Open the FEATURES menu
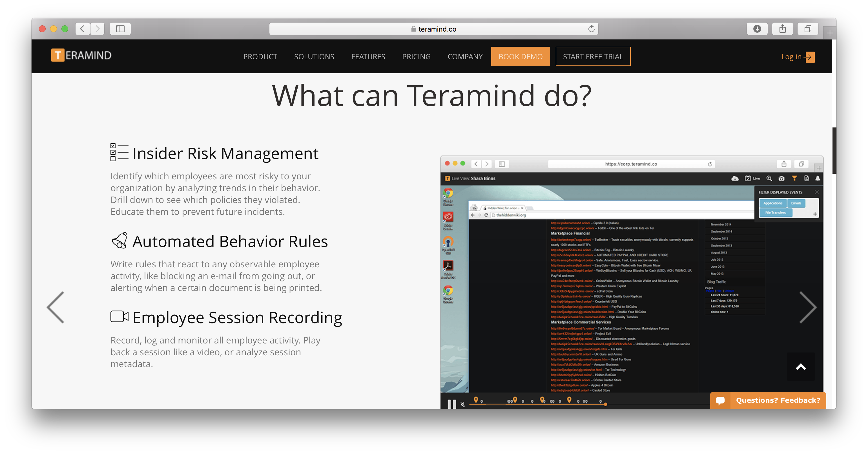The height and width of the screenshot is (454, 868). (x=368, y=57)
